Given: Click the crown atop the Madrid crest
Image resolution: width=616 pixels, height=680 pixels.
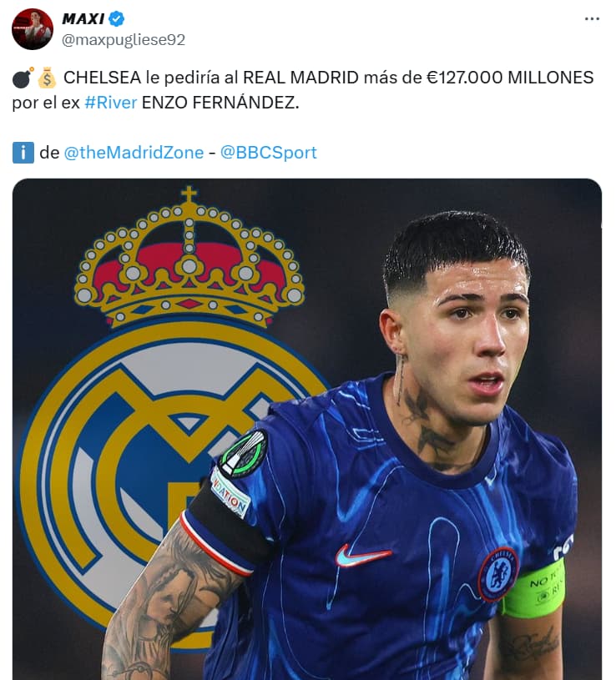Looking at the screenshot, I should coord(189,256).
